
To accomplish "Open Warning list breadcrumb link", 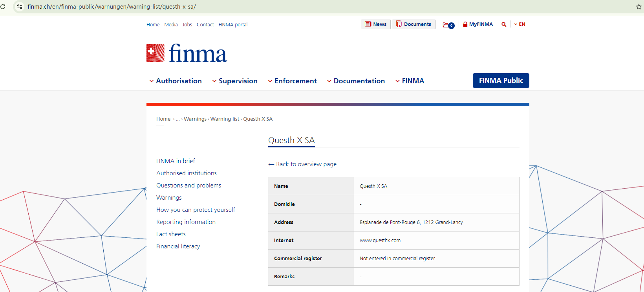I will point(225,119).
